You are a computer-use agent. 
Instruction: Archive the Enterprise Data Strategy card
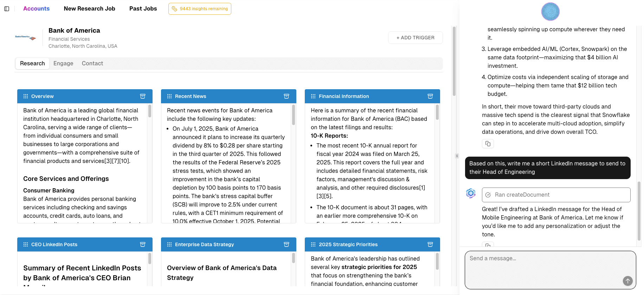[286, 244]
